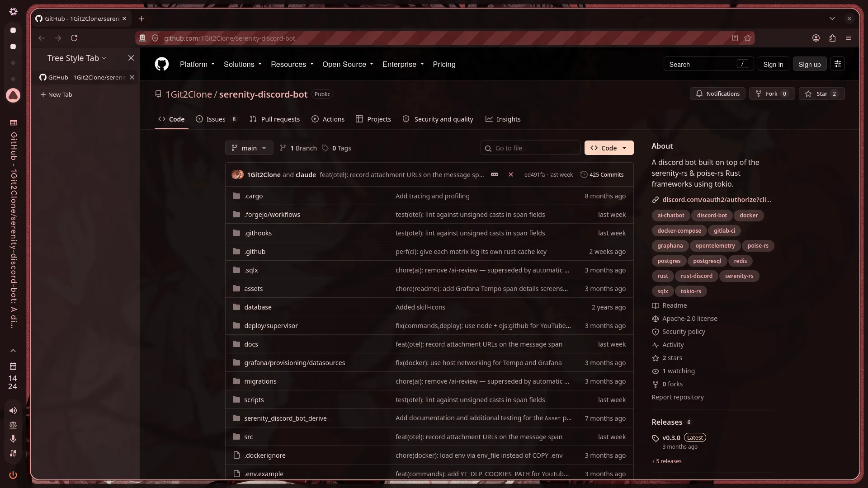Click the opentelemetry topic tag
Viewport: 868px width, 488px height.
715,245
